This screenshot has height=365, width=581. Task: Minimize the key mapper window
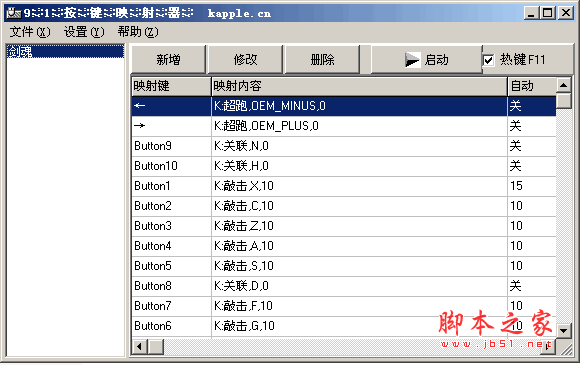531,13
